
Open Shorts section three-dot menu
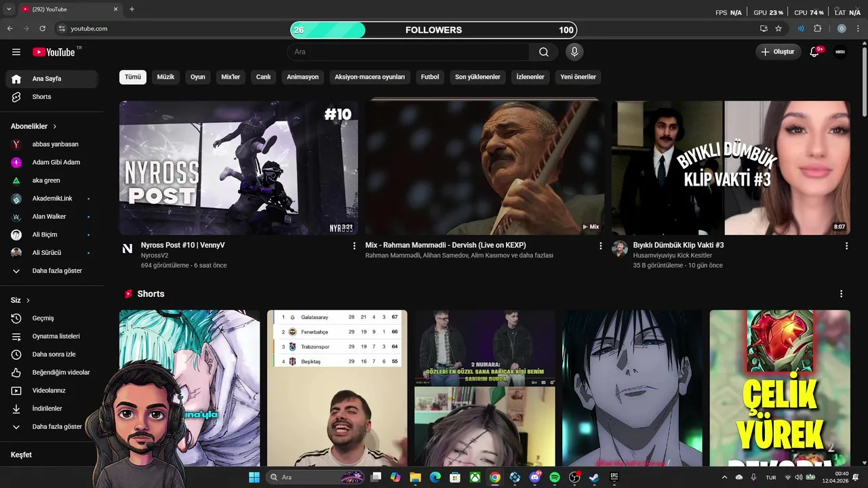841,294
